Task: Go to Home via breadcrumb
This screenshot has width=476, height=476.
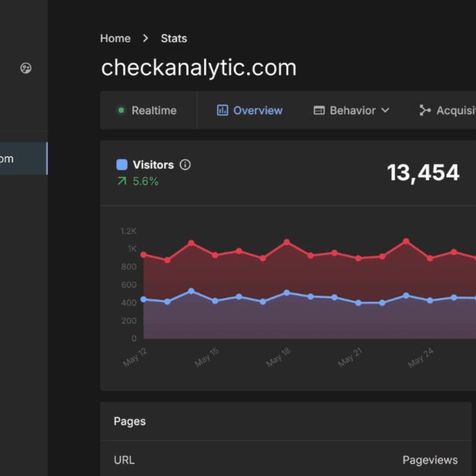Action: [x=115, y=39]
